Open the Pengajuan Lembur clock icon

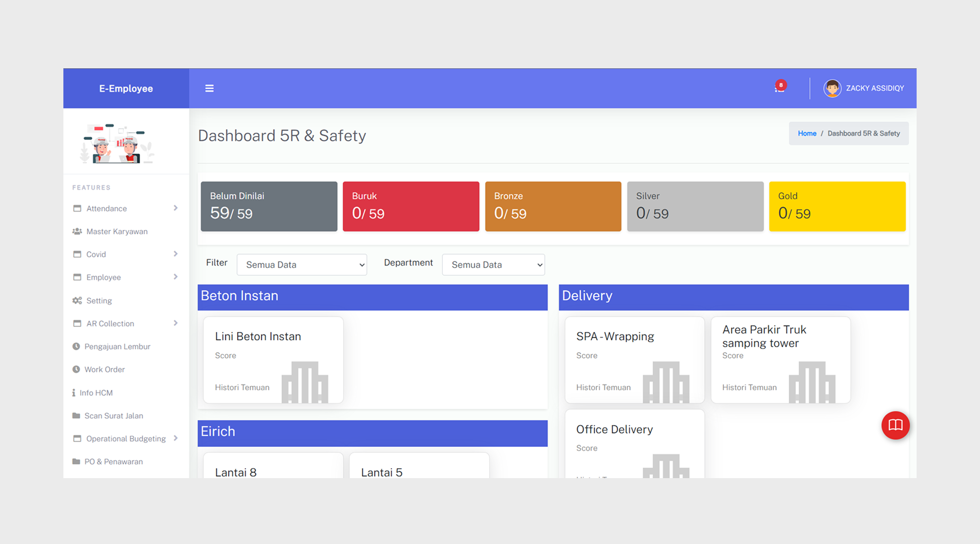pyautogui.click(x=76, y=346)
